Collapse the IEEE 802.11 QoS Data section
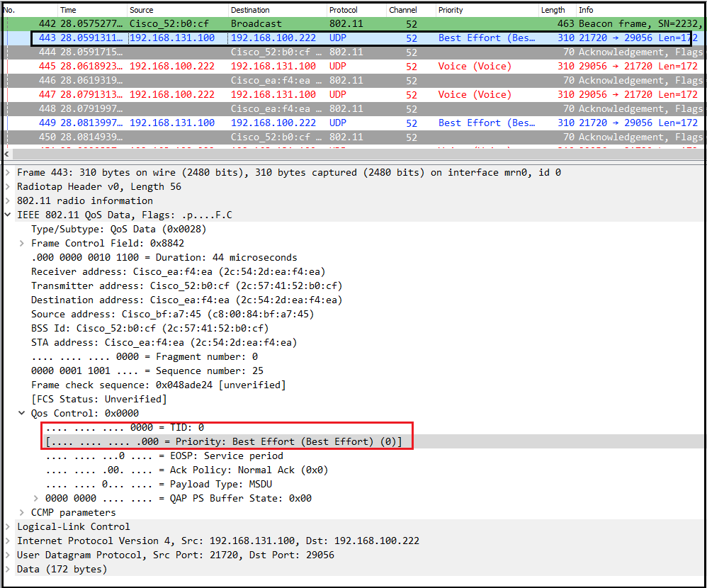Viewport: 707px width, 588px height. point(9,215)
